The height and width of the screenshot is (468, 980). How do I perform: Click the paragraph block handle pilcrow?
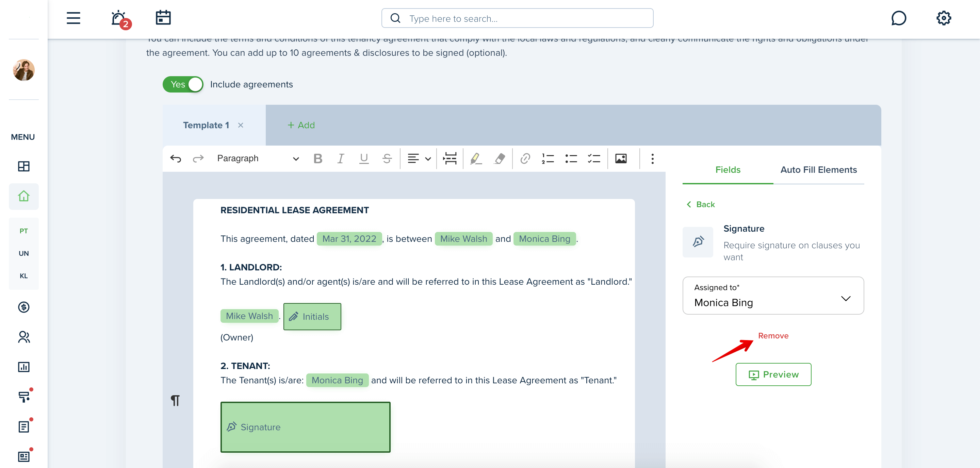pyautogui.click(x=175, y=400)
